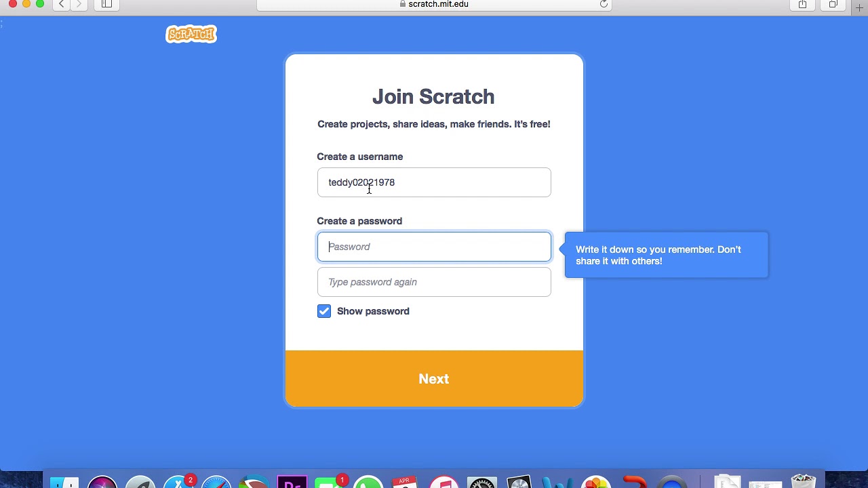Open Adobe Premiere Pro in the dock
Viewport: 868px width, 488px height.
(x=292, y=483)
